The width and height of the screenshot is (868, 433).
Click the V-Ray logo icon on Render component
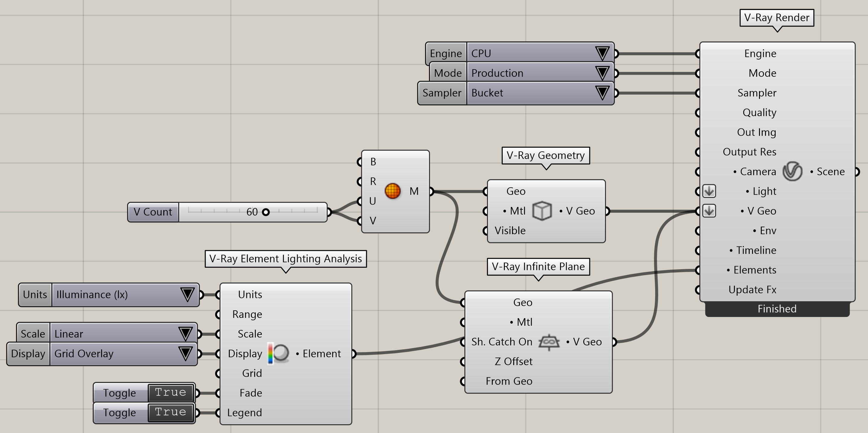point(793,171)
